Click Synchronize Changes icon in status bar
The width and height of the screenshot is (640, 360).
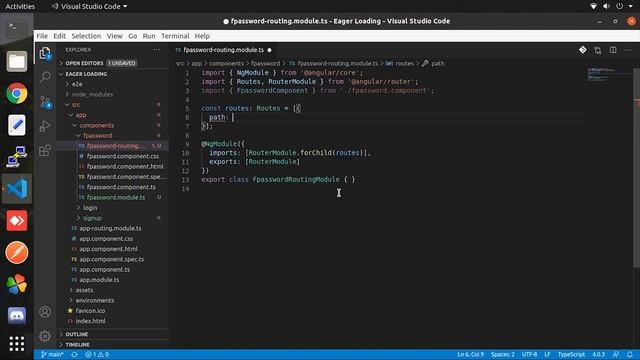click(x=74, y=354)
